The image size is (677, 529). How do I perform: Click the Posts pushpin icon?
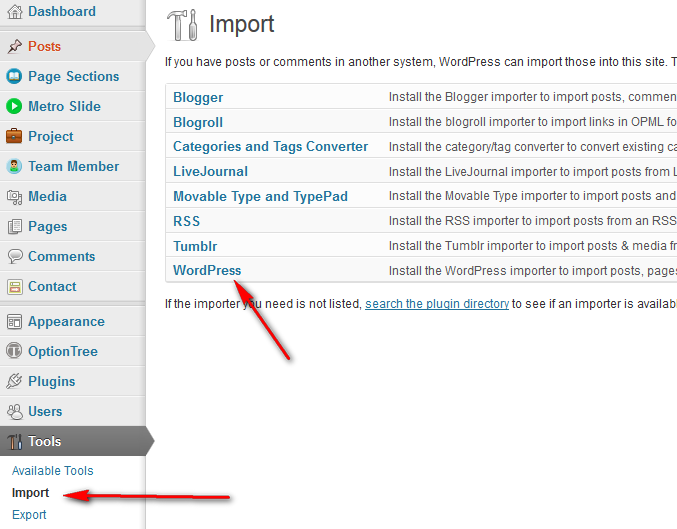click(x=14, y=46)
